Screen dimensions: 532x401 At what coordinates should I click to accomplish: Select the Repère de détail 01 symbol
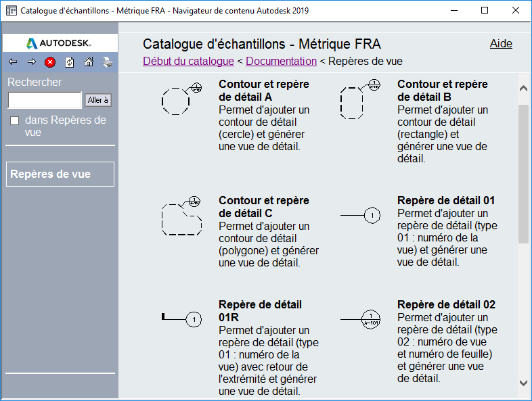pyautogui.click(x=360, y=216)
